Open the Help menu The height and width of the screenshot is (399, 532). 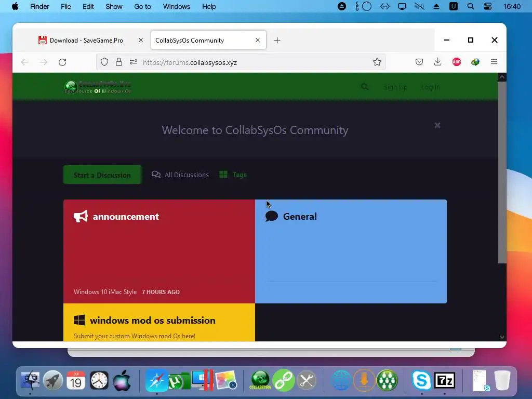pyautogui.click(x=209, y=6)
